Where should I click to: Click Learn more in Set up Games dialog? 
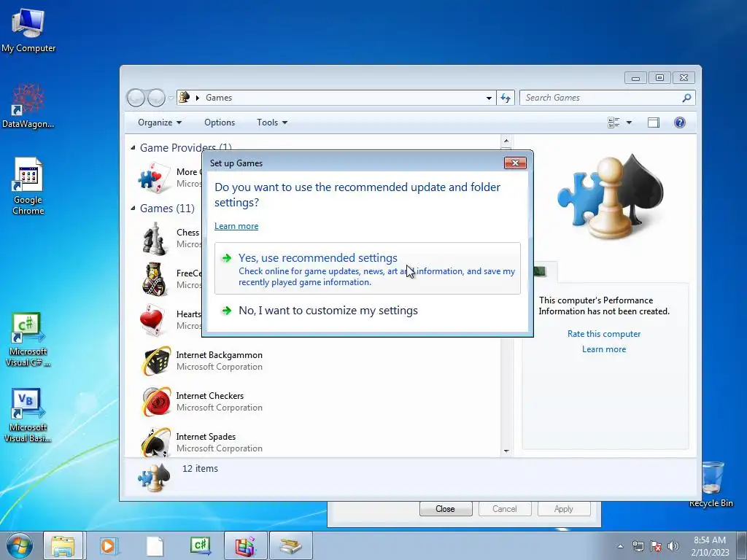pos(236,226)
